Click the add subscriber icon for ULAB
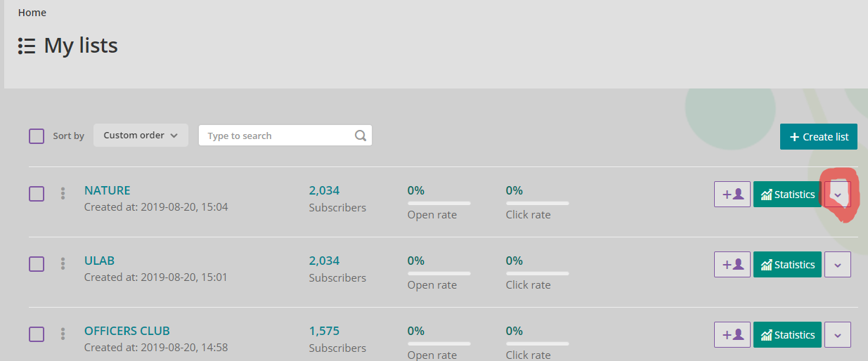The width and height of the screenshot is (868, 361). coord(732,265)
